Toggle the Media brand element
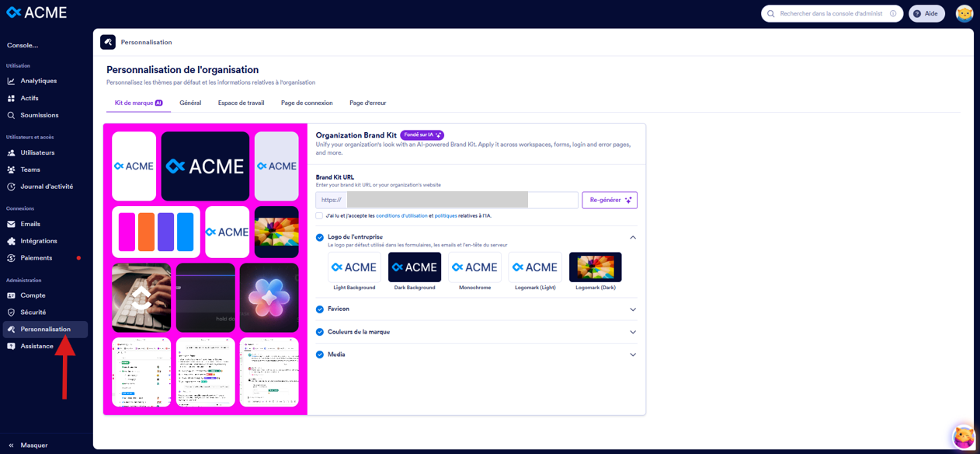The width and height of the screenshot is (980, 454). coord(319,354)
